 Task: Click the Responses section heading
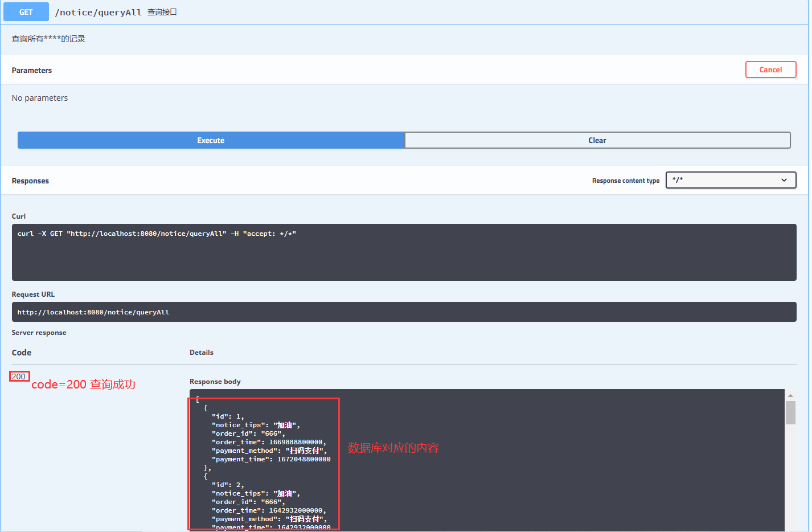point(30,181)
